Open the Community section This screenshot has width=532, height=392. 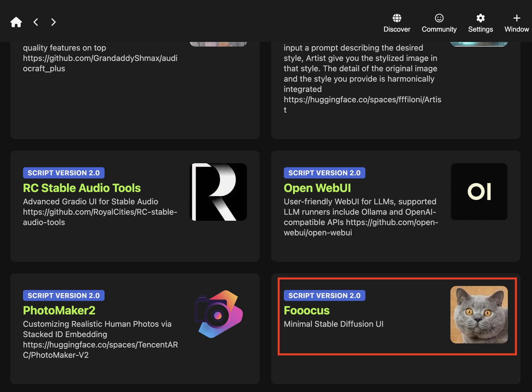(x=439, y=23)
